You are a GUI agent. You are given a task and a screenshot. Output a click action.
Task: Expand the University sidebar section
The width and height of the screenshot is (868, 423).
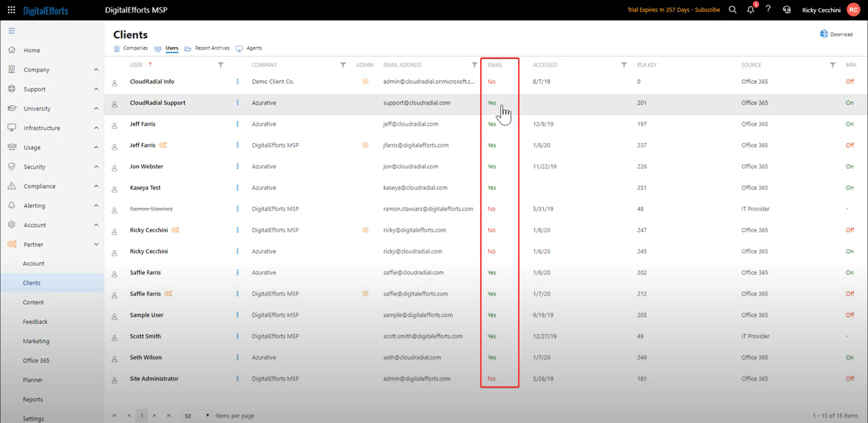pyautogui.click(x=96, y=108)
